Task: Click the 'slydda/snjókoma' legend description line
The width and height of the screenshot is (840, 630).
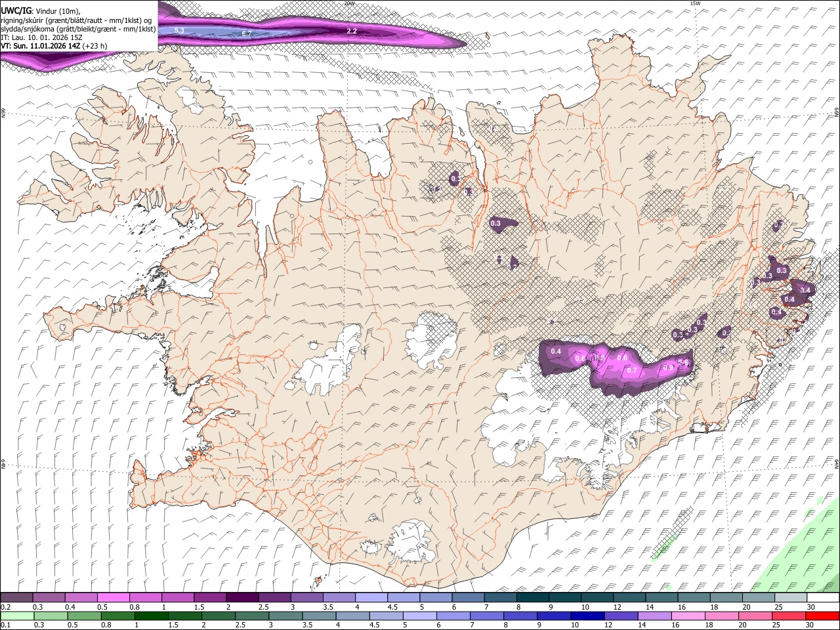Action: (x=79, y=29)
